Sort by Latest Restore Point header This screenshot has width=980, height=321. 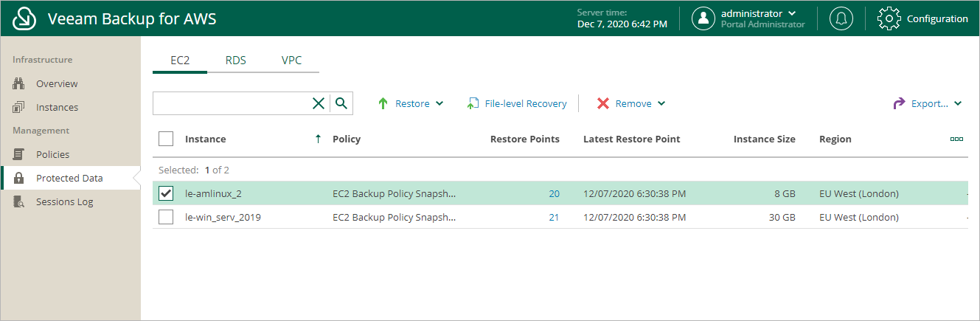tap(632, 139)
